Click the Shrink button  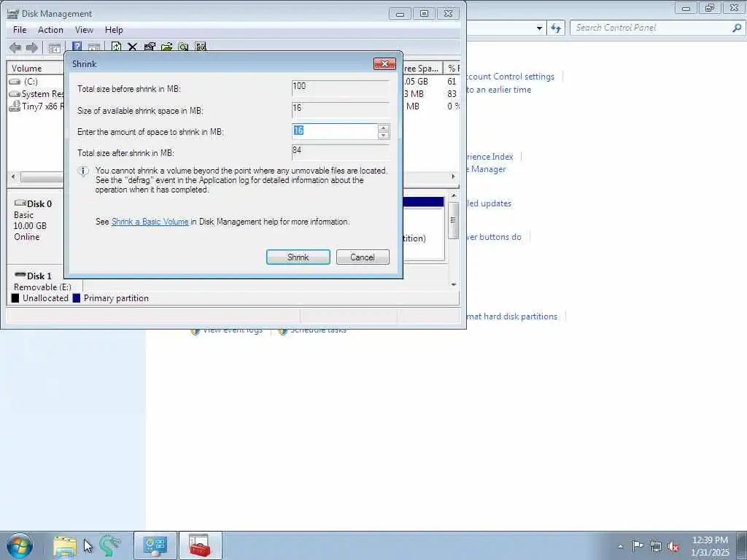(298, 257)
